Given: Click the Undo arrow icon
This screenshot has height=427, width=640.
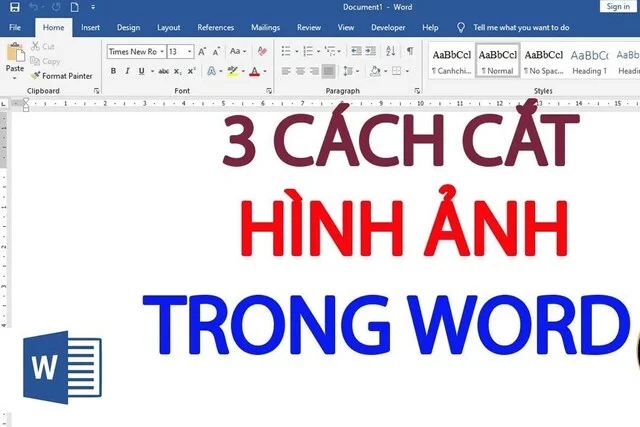Looking at the screenshot, I should (x=34, y=7).
